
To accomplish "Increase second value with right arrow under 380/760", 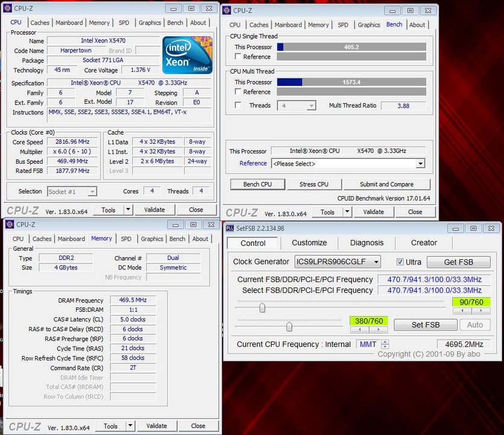I will 378,329.
